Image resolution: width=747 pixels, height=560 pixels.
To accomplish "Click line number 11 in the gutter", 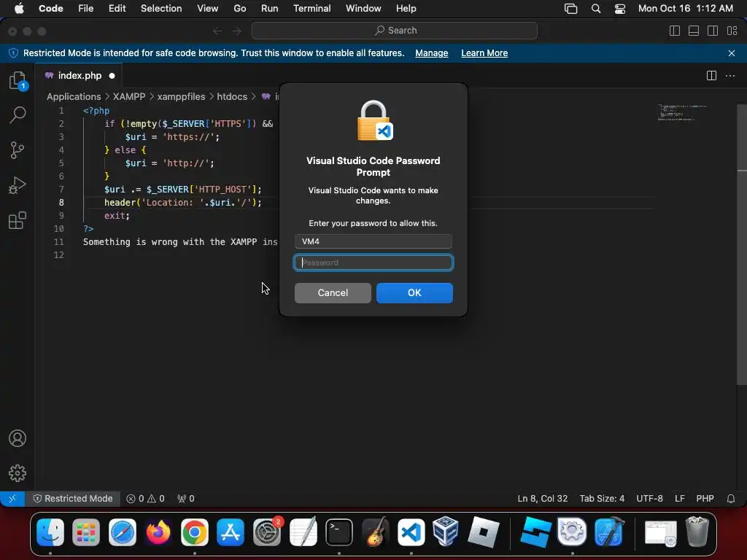I will coord(58,242).
